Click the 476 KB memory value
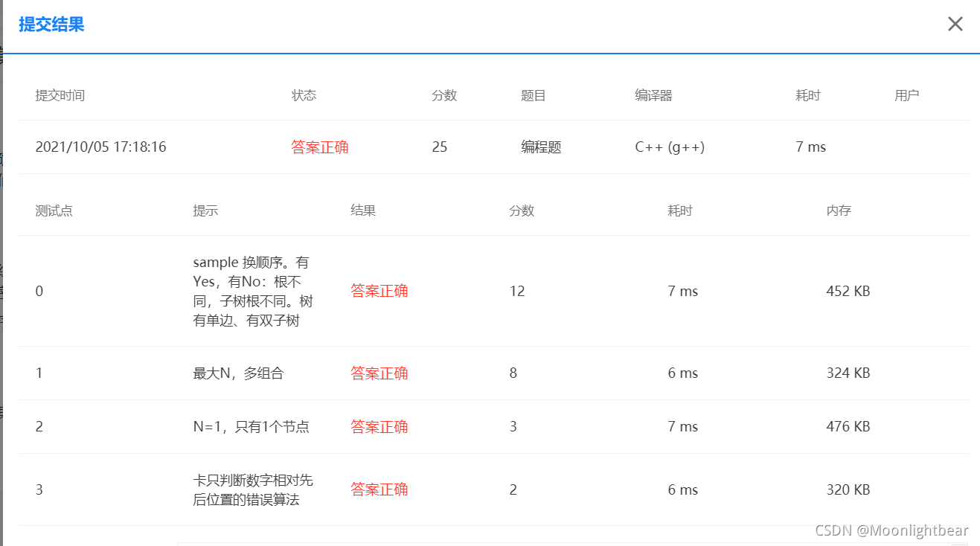Viewport: 980px width, 546px height. click(848, 427)
